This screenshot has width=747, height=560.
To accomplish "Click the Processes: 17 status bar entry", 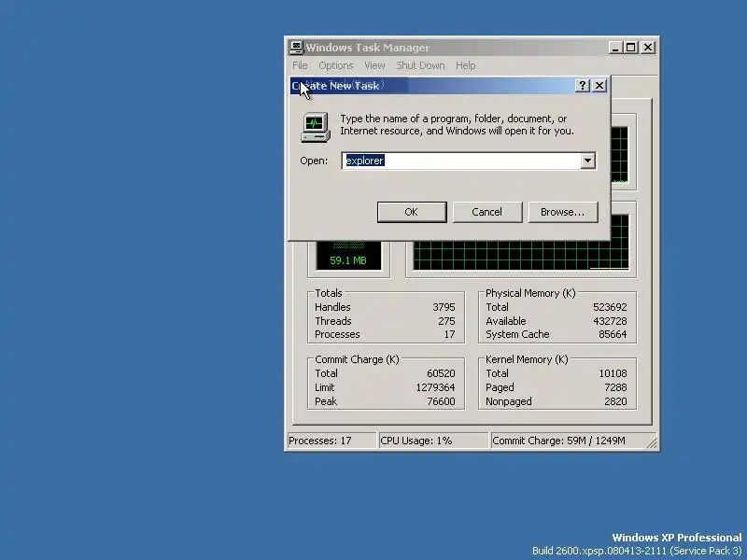I will (331, 441).
